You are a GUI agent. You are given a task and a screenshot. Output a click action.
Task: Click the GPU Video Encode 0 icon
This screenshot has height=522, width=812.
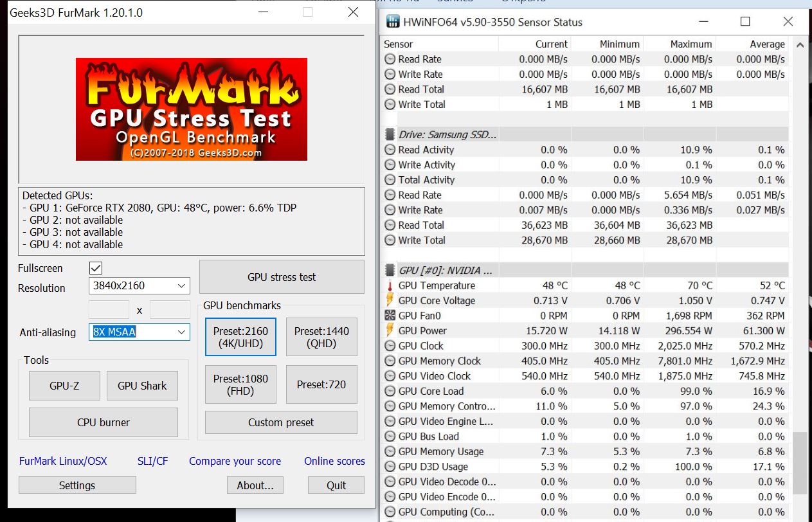pos(390,497)
